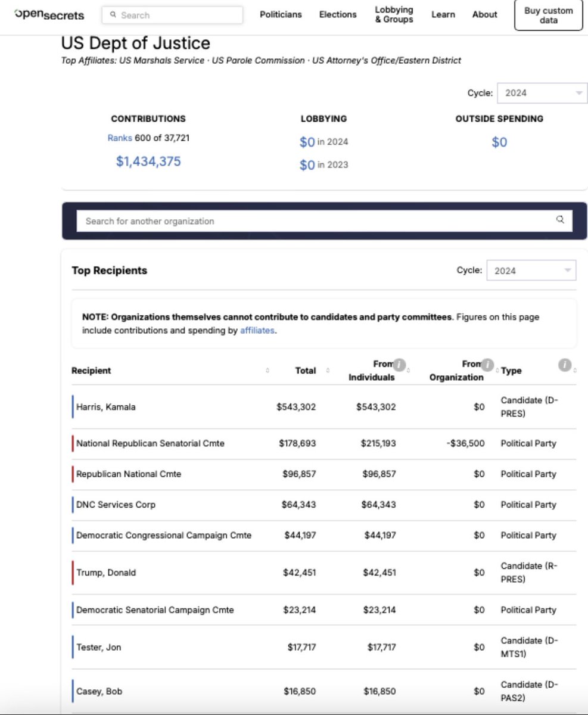The image size is (588, 715).
Task: Click info icon next to From Organization
Action: tap(487, 365)
